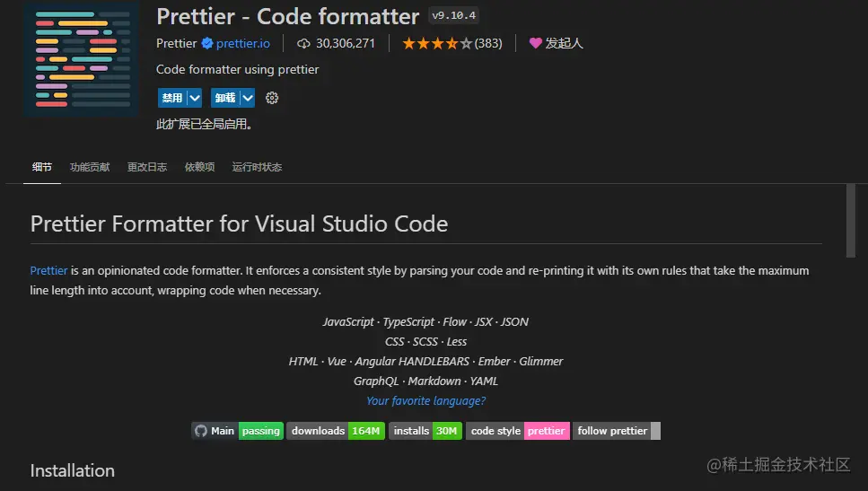Switch to the 细节 tab
This screenshot has height=491, width=868.
coord(42,167)
